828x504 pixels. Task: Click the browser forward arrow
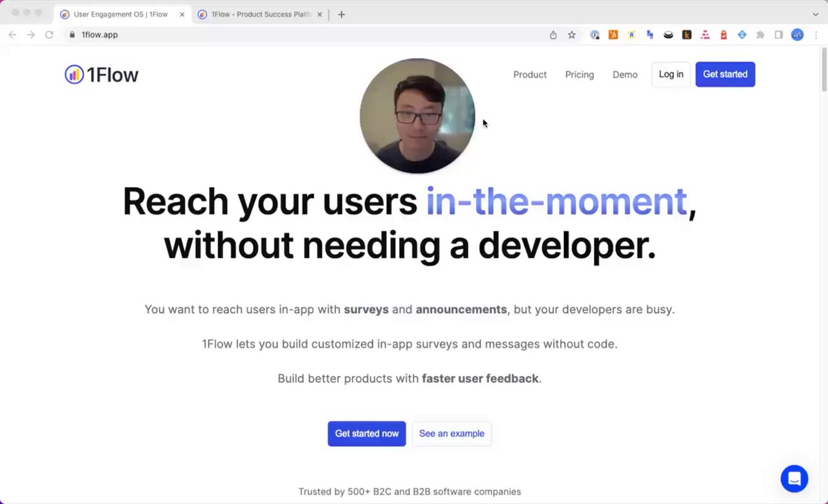tap(30, 35)
